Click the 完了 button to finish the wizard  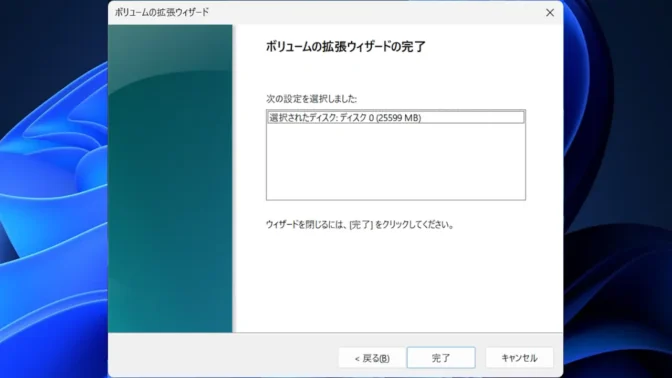click(441, 357)
